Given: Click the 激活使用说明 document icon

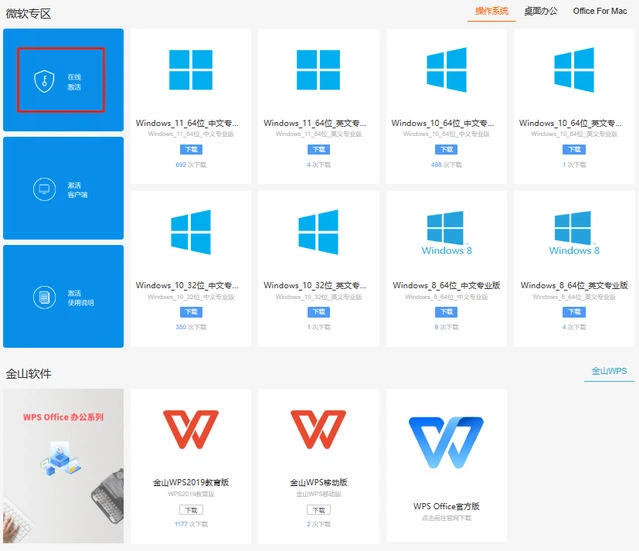Looking at the screenshot, I should coord(43,296).
